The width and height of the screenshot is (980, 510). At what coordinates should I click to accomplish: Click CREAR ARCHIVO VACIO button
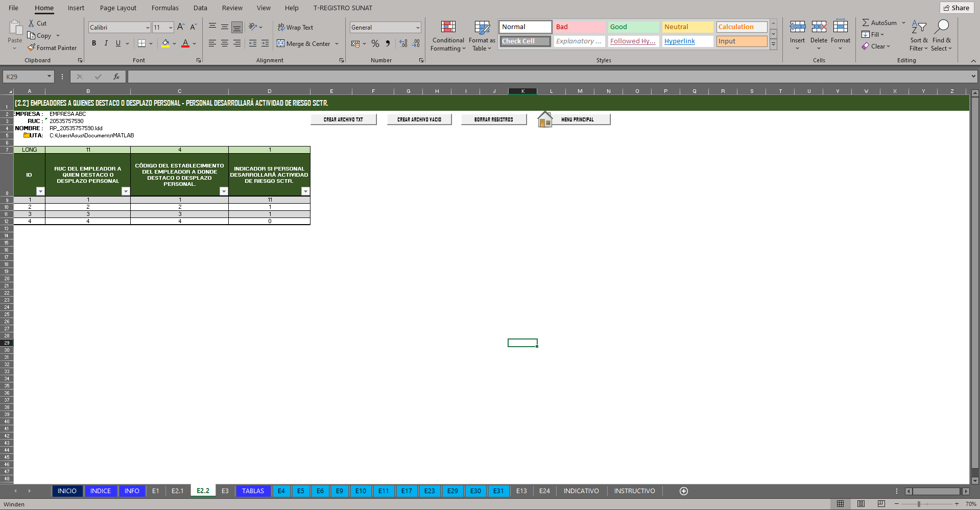click(419, 119)
